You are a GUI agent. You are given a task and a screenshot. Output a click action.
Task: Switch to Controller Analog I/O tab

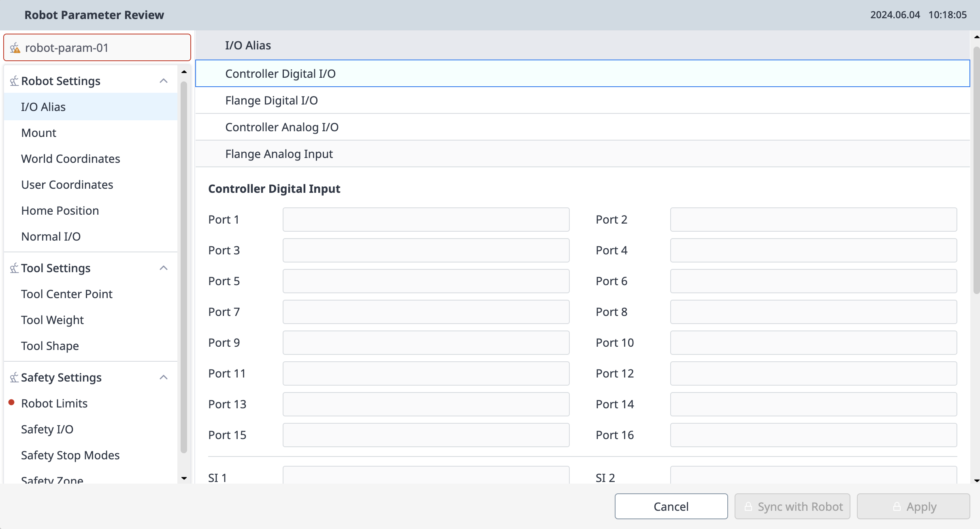pyautogui.click(x=282, y=127)
